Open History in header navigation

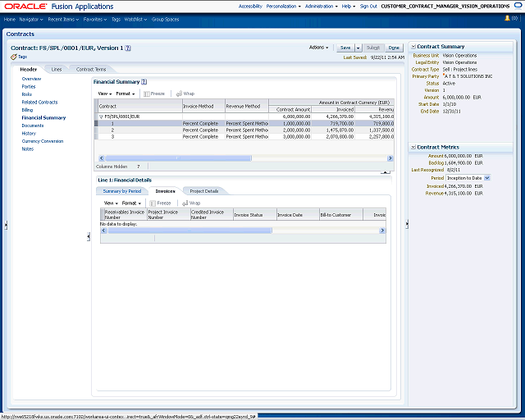pos(29,134)
